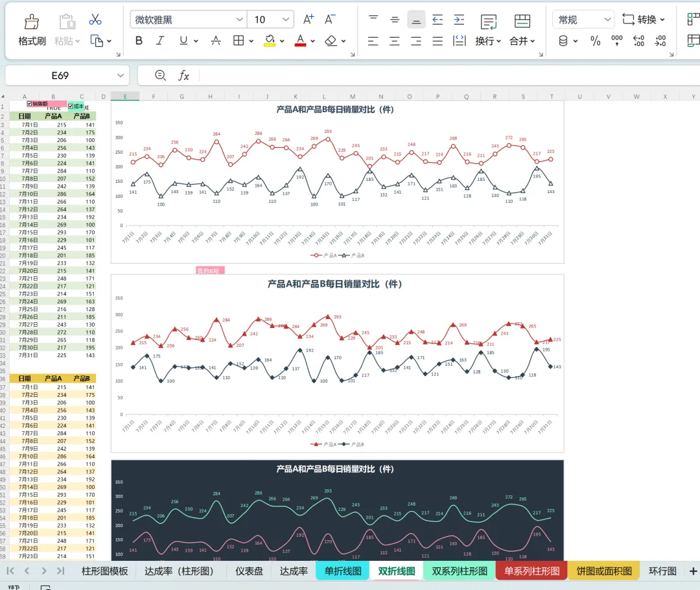Toggle the 销售额 checkbox
700x590 pixels.
(29, 104)
